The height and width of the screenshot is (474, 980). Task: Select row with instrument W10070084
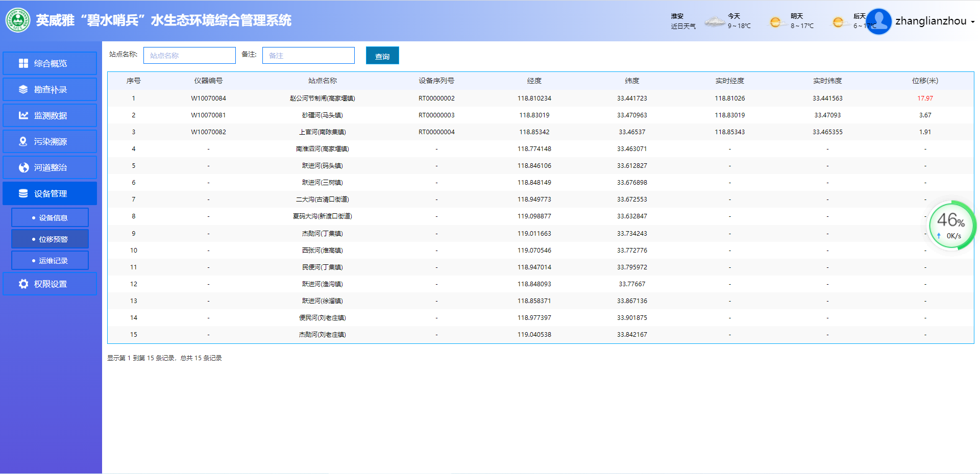point(208,98)
